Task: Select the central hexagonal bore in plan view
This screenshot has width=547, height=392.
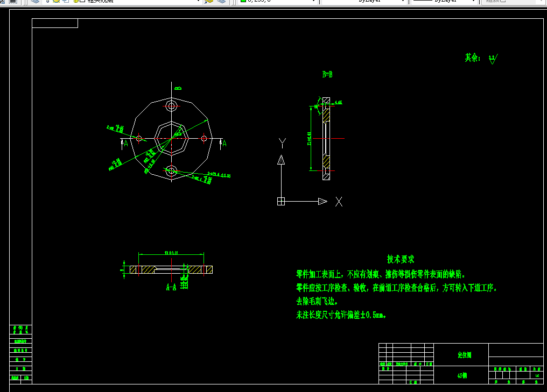Action: click(171, 138)
